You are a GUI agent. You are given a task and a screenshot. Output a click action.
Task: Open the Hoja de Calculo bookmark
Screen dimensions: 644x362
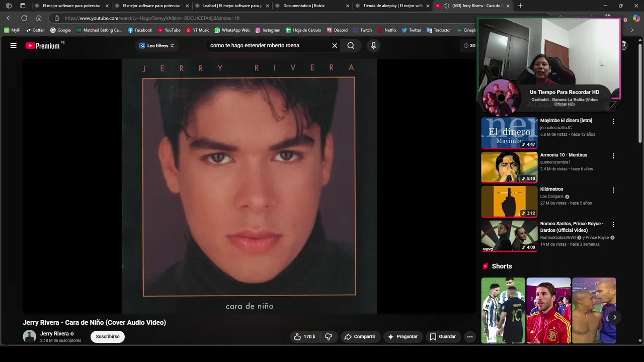tap(303, 30)
